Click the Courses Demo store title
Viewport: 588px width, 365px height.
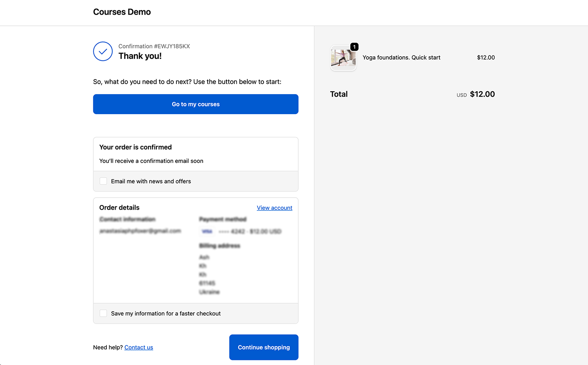point(122,12)
